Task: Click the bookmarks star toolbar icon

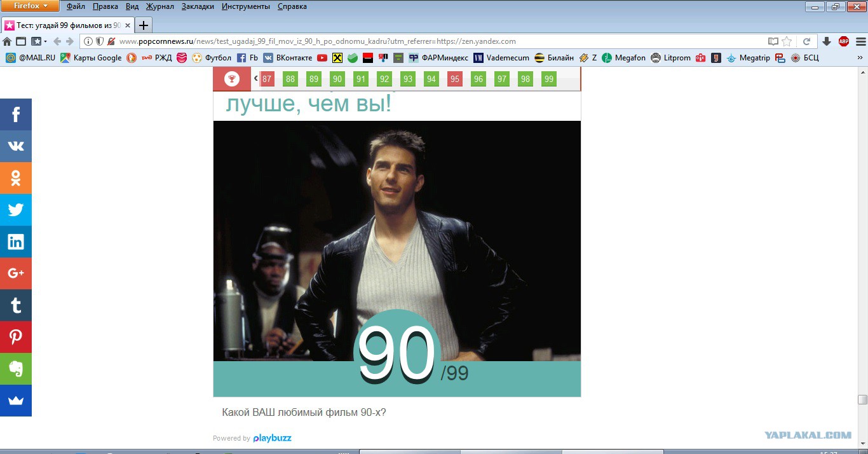Action: 36,41
